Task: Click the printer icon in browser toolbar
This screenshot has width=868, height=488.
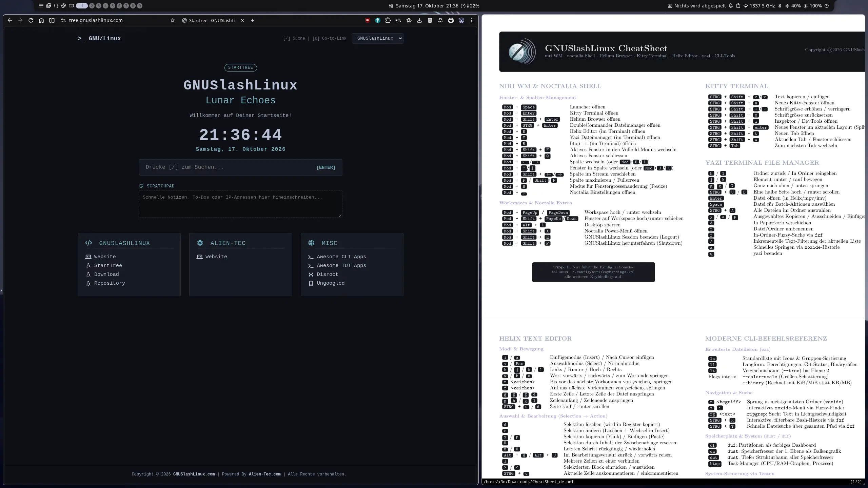Action: (x=451, y=20)
